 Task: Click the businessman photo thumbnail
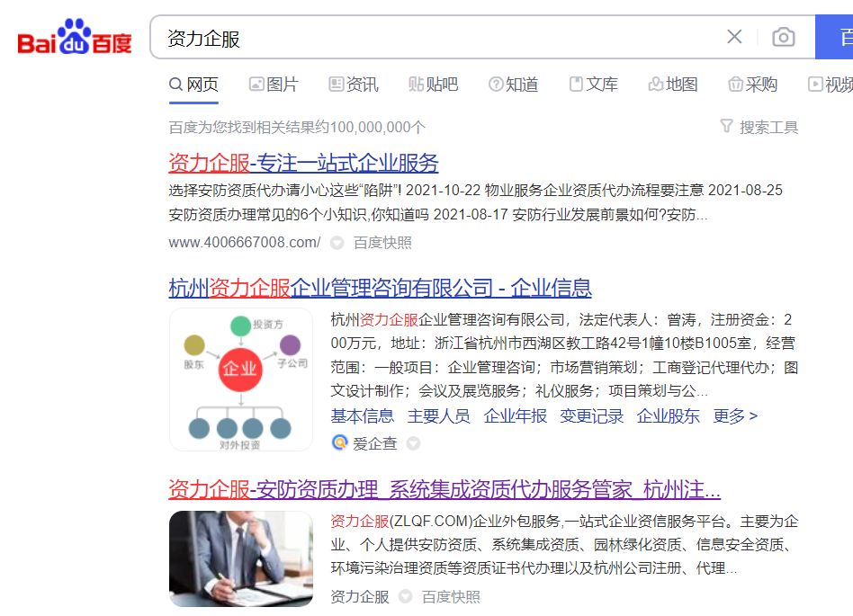241,559
